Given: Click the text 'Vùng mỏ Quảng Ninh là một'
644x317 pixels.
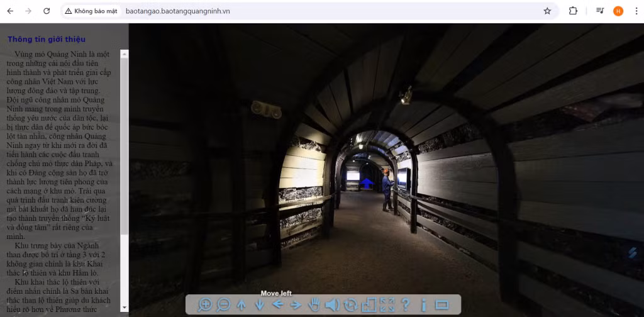Looking at the screenshot, I should 62,54.
